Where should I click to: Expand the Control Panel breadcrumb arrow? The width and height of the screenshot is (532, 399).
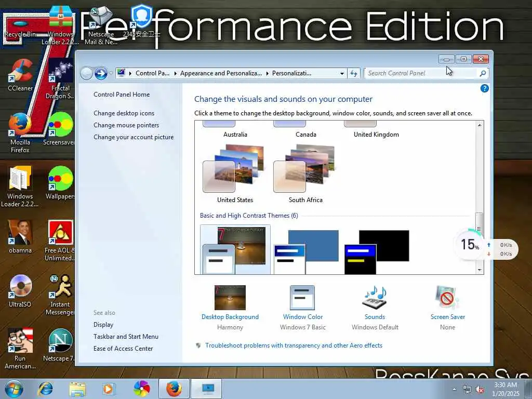pos(176,73)
